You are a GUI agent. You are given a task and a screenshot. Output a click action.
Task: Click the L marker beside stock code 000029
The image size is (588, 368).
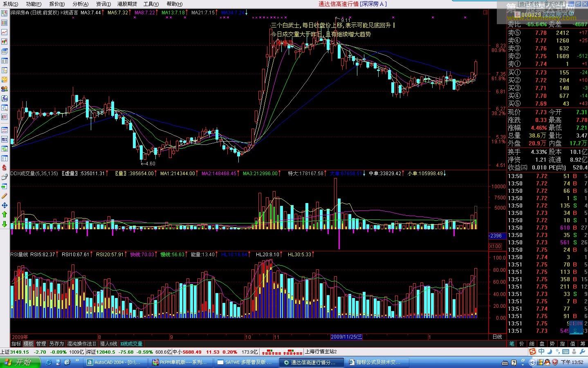click(x=517, y=14)
